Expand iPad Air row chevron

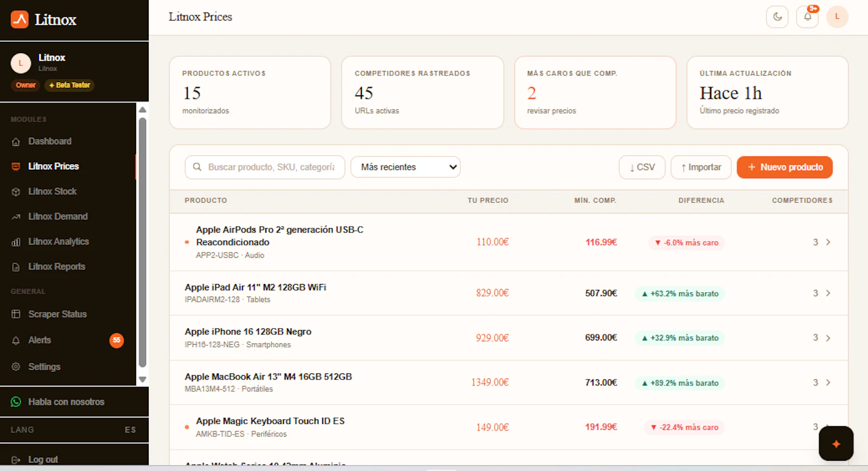coord(828,293)
